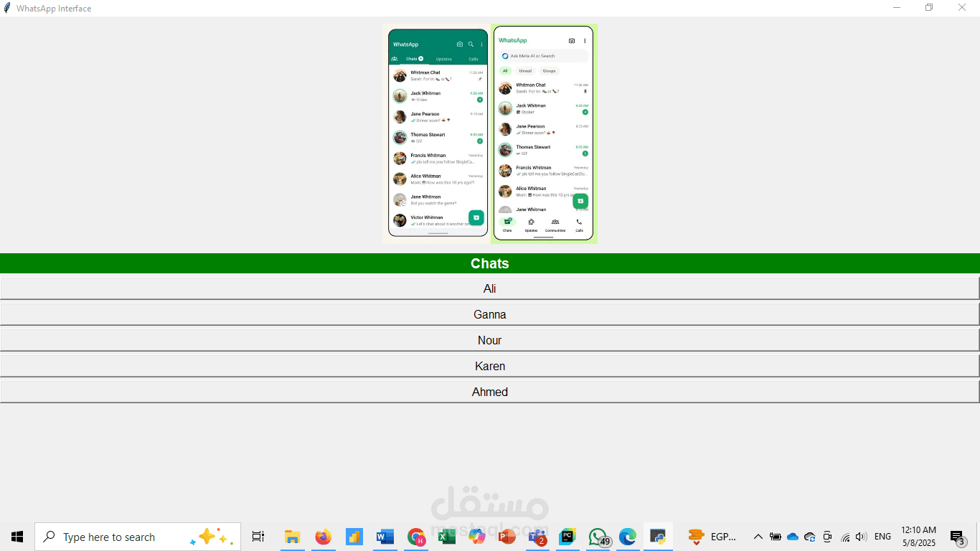
Task: Open Wi-Fi network settings in tray
Action: click(x=845, y=537)
